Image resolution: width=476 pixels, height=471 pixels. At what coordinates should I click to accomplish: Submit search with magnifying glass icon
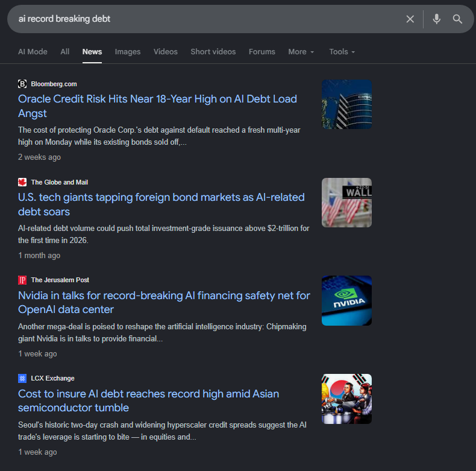pos(457,19)
